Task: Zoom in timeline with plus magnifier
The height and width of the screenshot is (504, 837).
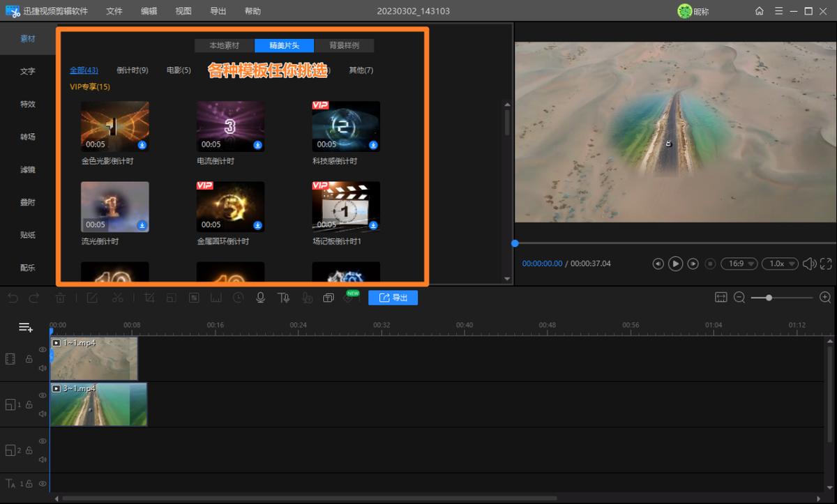Action: tap(825, 298)
